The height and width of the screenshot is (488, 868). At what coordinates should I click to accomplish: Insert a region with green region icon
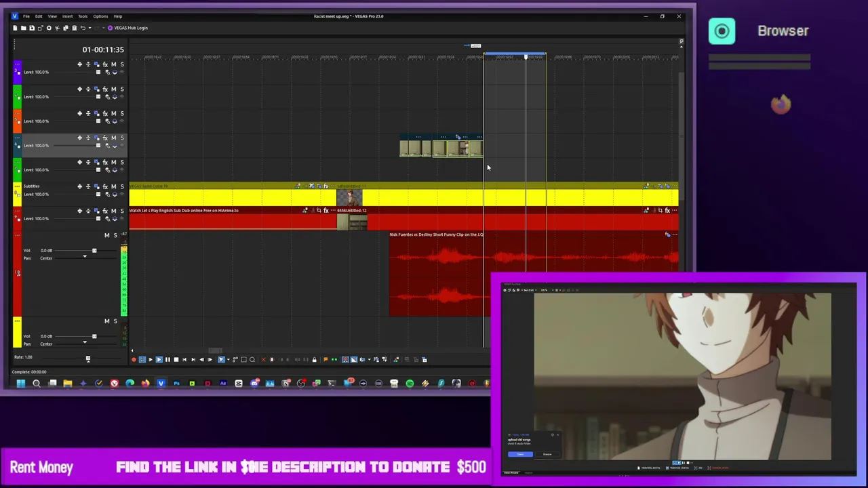(334, 359)
